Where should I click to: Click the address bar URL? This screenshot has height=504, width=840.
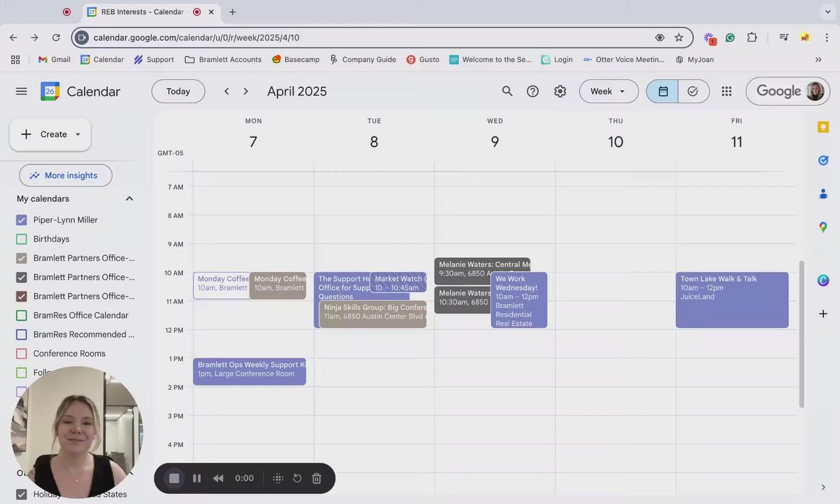point(196,37)
